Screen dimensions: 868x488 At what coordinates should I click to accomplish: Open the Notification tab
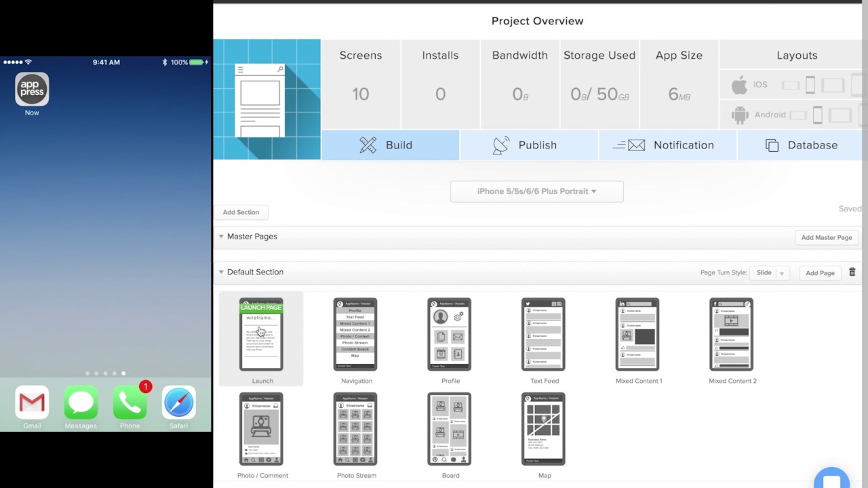667,145
